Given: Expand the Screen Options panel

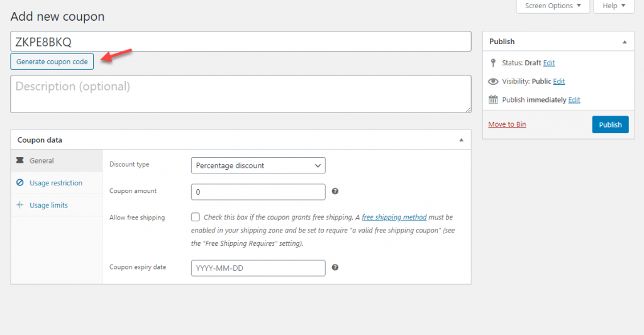Looking at the screenshot, I should click(x=553, y=6).
